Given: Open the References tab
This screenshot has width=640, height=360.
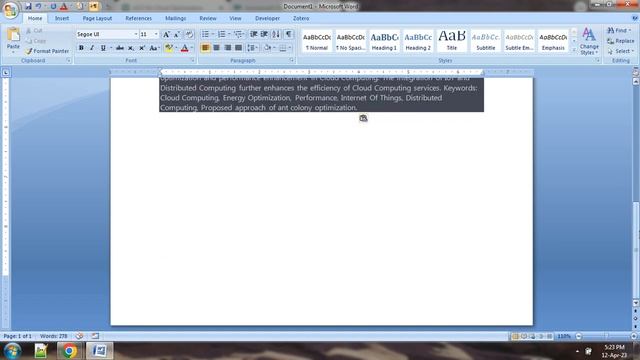Looking at the screenshot, I should (138, 18).
